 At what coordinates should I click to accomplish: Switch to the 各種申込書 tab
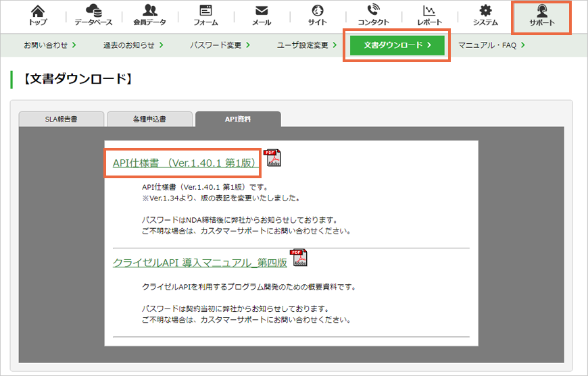pos(149,119)
